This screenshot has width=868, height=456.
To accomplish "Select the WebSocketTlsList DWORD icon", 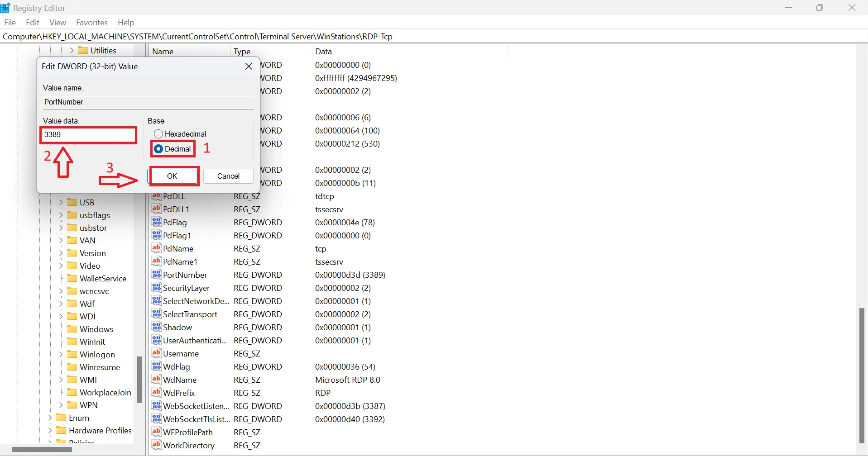I will point(157,419).
